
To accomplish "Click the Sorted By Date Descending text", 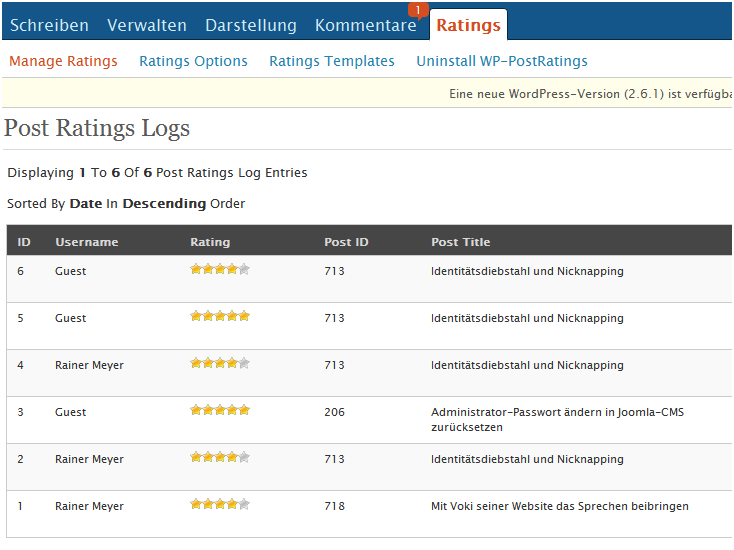I will coord(126,204).
